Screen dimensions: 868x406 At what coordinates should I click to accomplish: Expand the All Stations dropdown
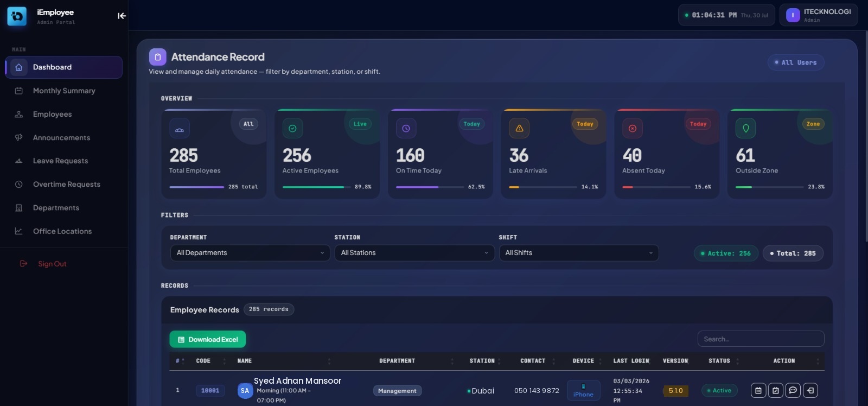[414, 253]
